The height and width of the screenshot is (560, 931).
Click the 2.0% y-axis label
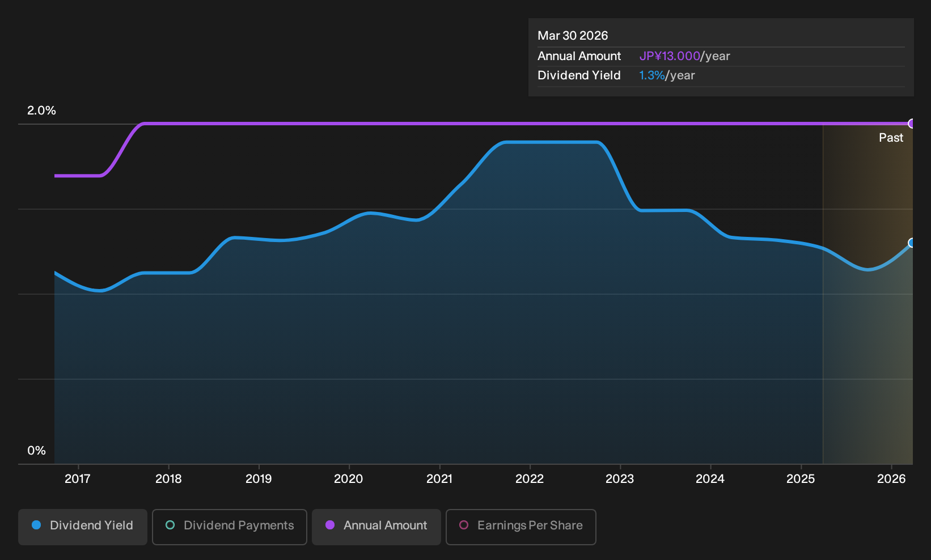pyautogui.click(x=41, y=111)
